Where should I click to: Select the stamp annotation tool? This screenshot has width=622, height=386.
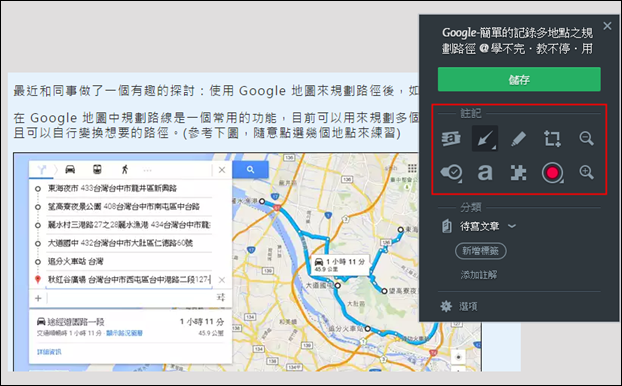point(451,173)
